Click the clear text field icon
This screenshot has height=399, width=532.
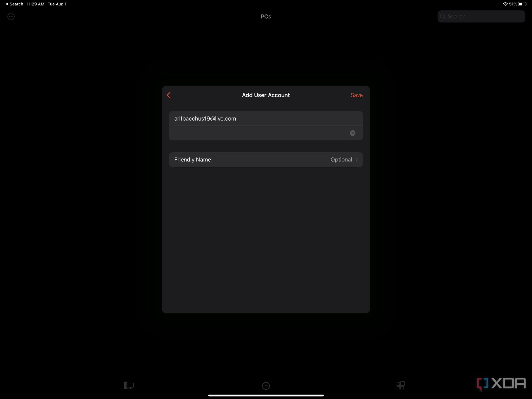(353, 133)
